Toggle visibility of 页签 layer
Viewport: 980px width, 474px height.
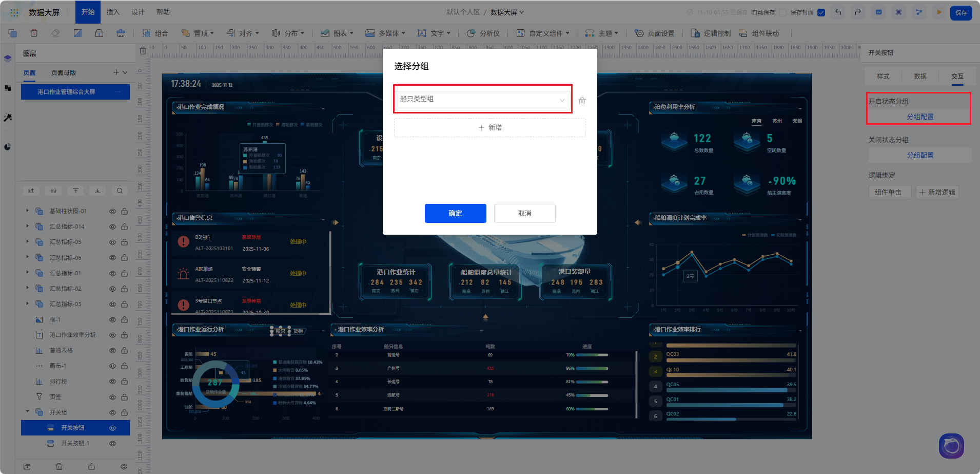click(x=112, y=397)
